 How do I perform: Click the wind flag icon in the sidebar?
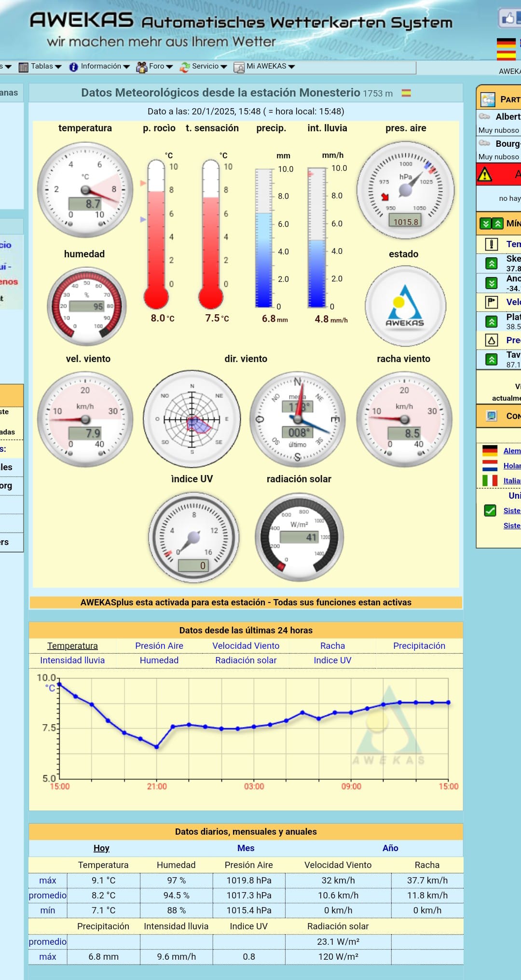point(491,302)
